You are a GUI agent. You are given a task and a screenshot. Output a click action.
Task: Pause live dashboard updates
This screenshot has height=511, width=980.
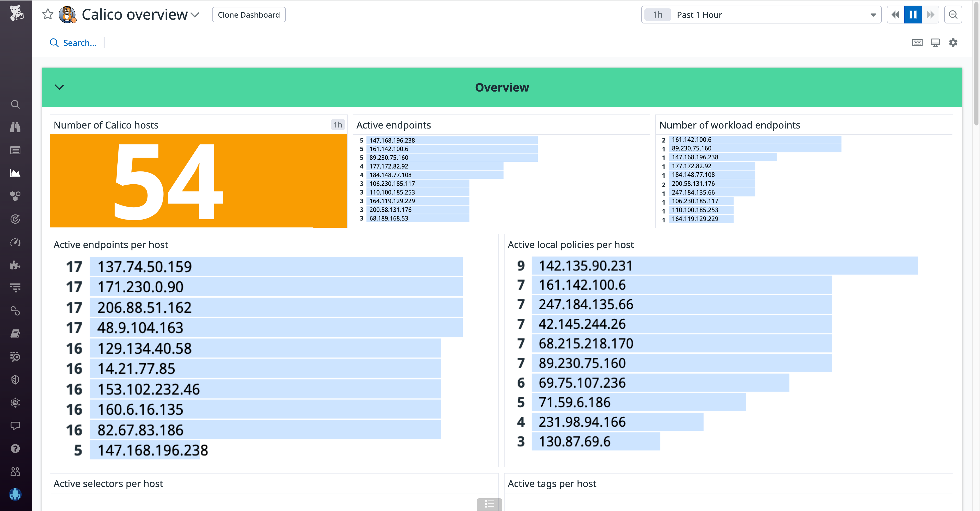coord(913,15)
